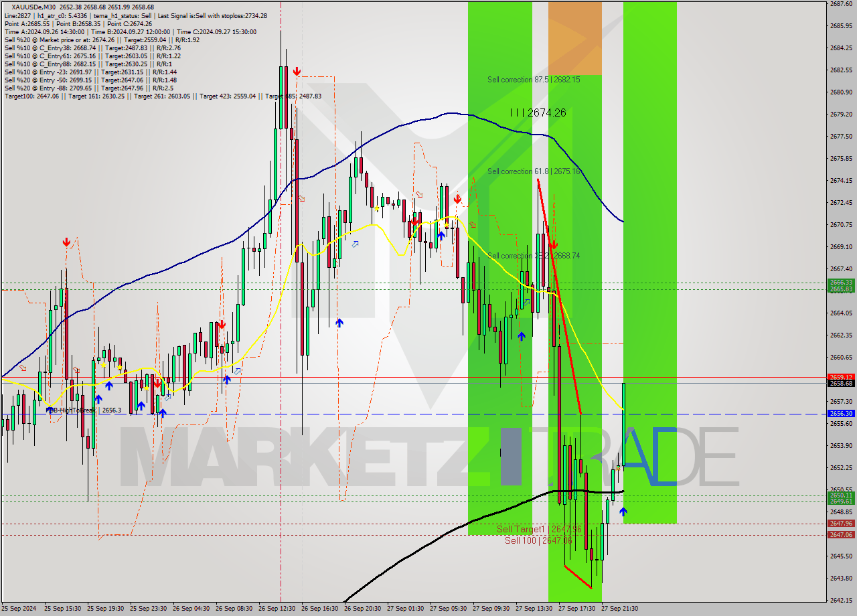This screenshot has height=616, width=857.
Task: Click the 2672.45 price axis label
Action: [841, 203]
